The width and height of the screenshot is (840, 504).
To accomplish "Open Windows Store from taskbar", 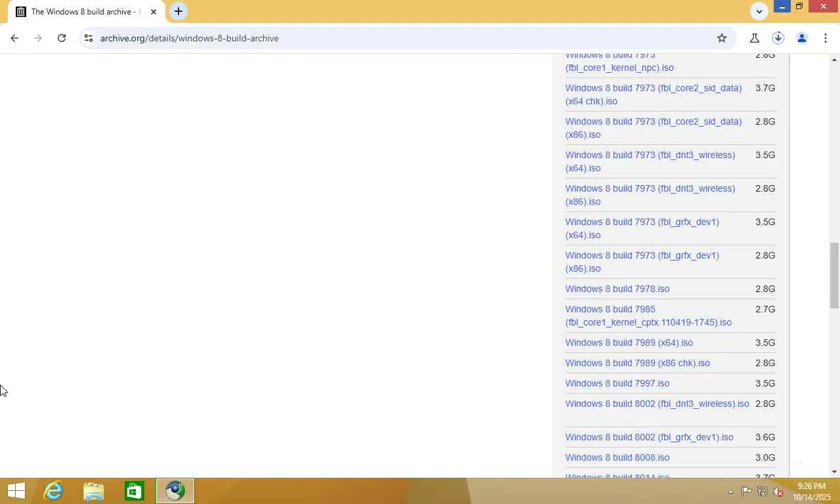I will [135, 491].
